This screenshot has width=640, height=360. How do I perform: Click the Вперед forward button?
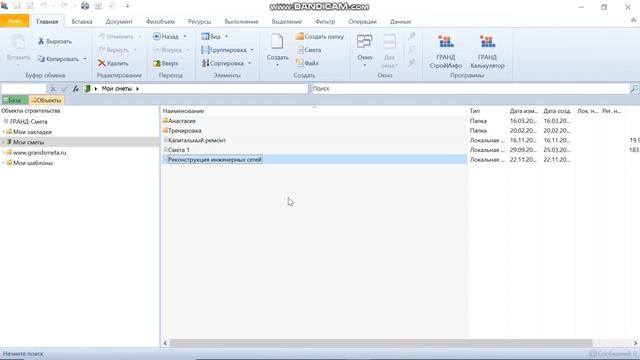168,50
